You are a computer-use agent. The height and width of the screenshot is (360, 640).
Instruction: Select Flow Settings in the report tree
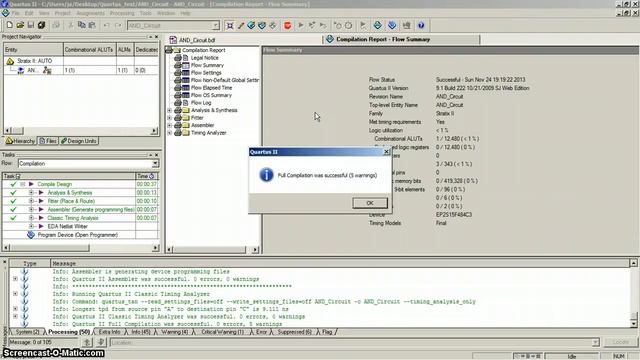pos(206,73)
